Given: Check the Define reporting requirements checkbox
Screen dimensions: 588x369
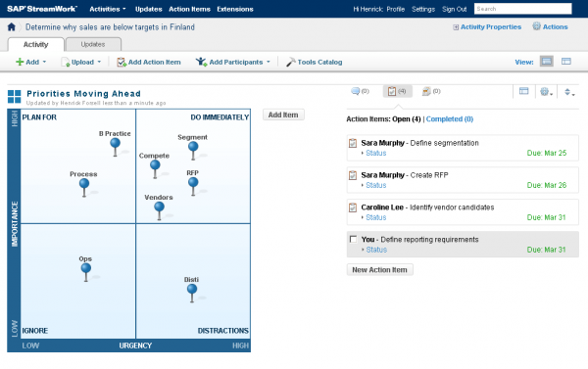Looking at the screenshot, I should click(353, 239).
